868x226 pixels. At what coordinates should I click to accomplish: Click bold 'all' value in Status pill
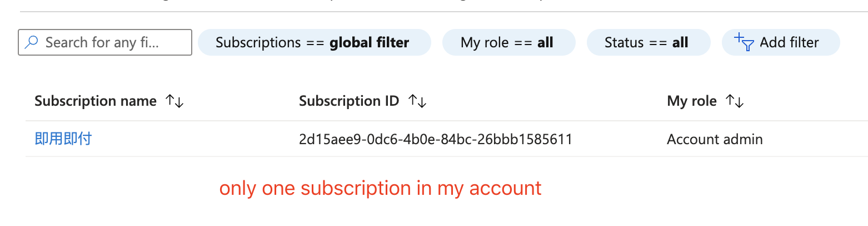pyautogui.click(x=680, y=42)
